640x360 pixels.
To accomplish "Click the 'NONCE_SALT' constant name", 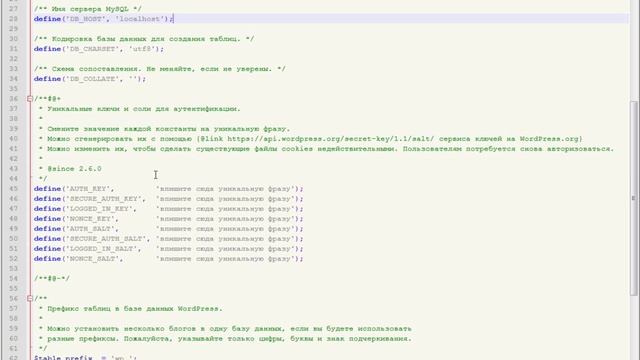I will pyautogui.click(x=92, y=259).
